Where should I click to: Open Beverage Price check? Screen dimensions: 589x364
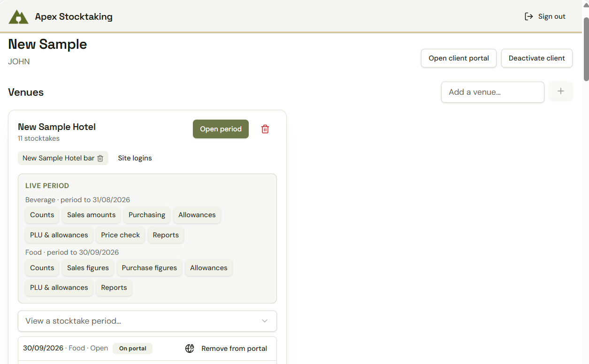pos(121,235)
